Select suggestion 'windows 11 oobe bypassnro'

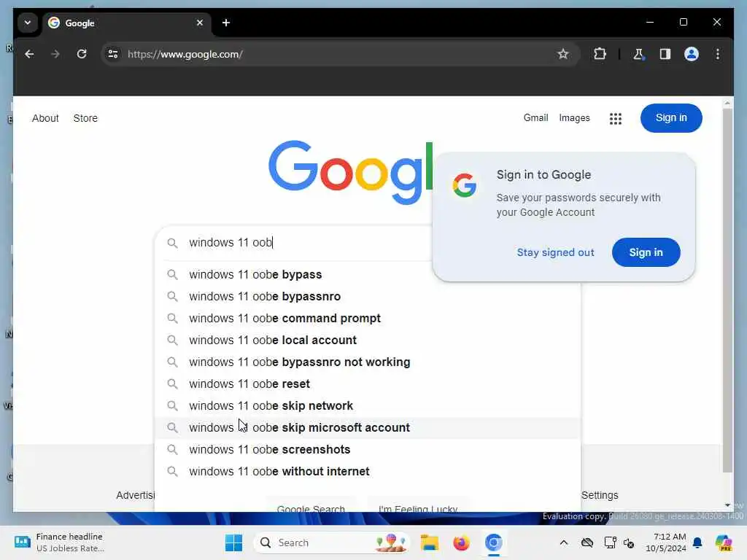click(368, 297)
